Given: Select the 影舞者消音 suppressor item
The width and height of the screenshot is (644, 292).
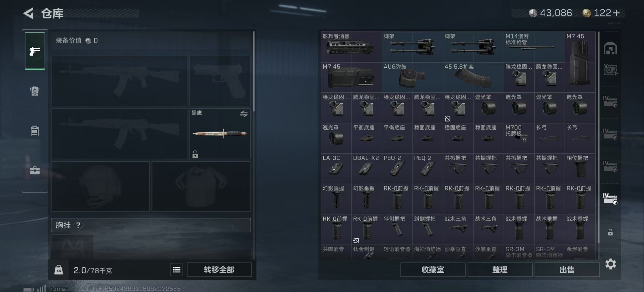Looking at the screenshot, I should (351, 47).
